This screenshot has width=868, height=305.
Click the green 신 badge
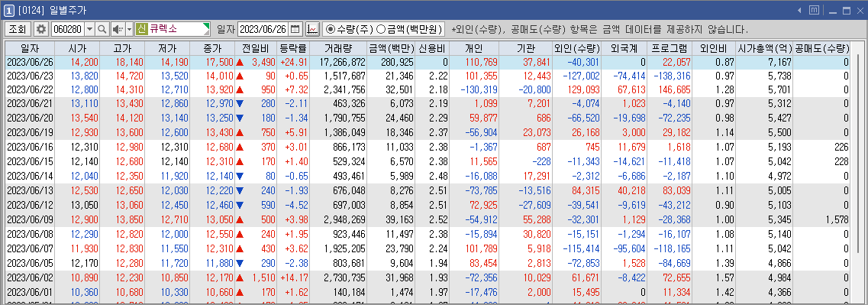(x=141, y=29)
